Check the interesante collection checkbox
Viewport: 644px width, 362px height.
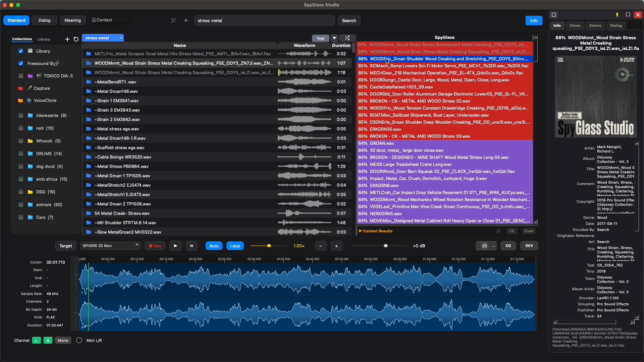click(21, 115)
